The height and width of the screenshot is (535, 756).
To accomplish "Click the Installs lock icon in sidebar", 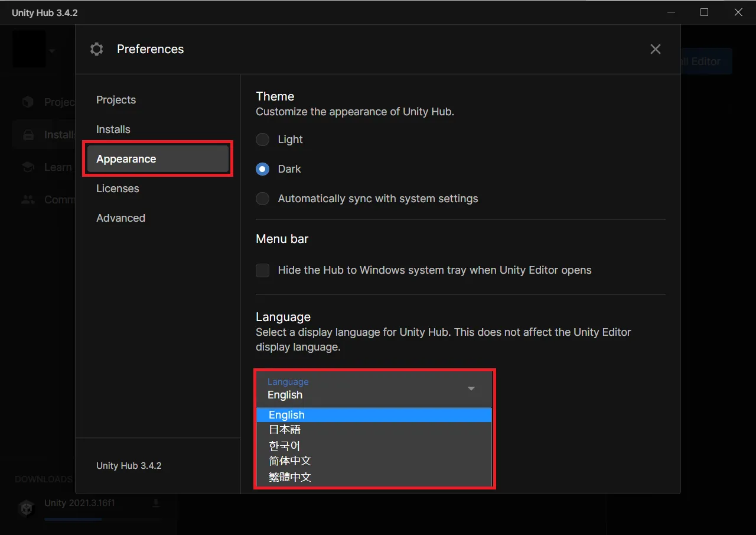I will point(28,135).
